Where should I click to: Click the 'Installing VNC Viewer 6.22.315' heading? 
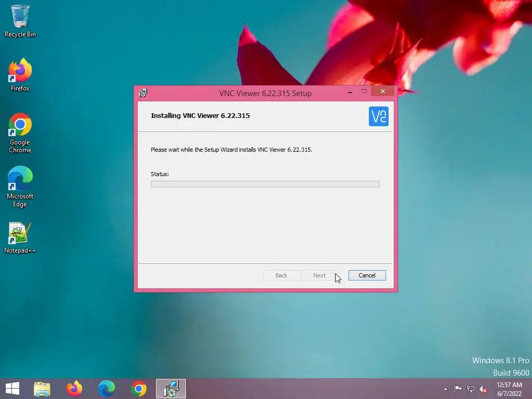tap(200, 116)
